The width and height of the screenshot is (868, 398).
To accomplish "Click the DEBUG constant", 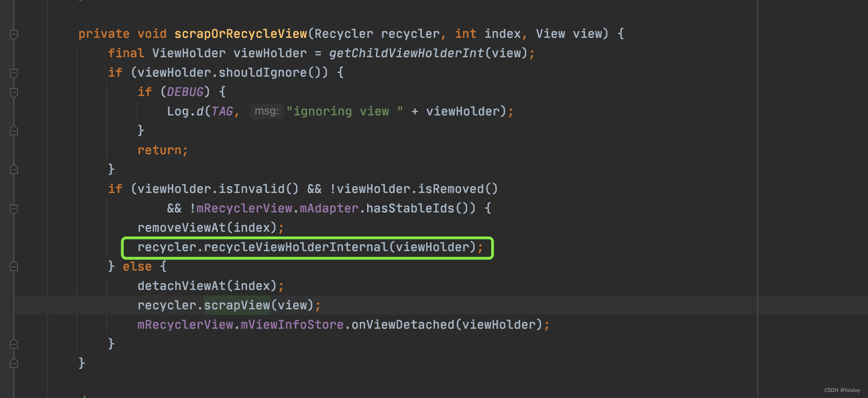I will click(x=185, y=92).
